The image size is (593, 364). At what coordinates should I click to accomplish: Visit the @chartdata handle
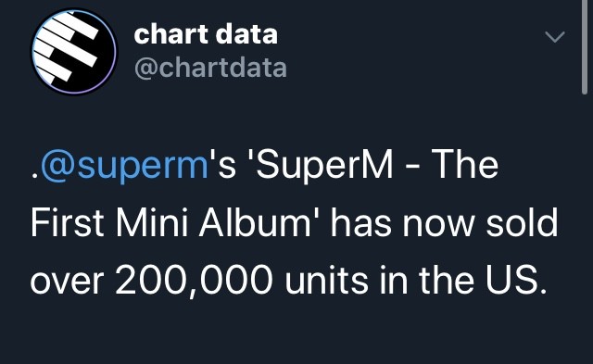point(210,68)
